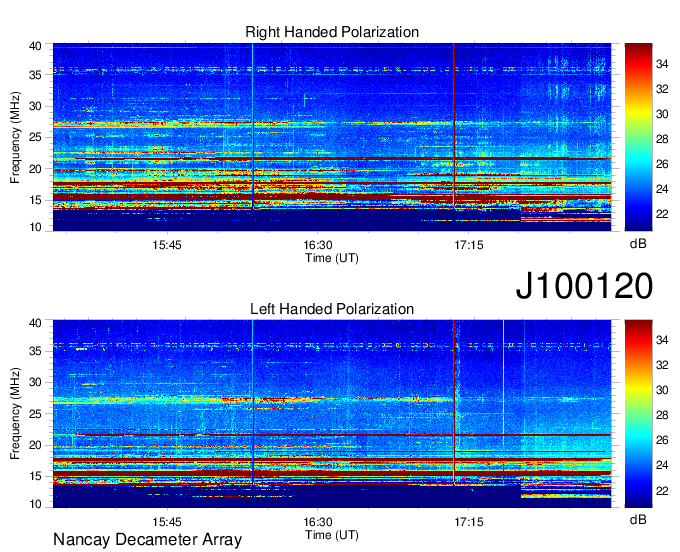Click the "35" frequency tick on Left Handed plot
Screen dimensions: 680x552
click(x=35, y=351)
